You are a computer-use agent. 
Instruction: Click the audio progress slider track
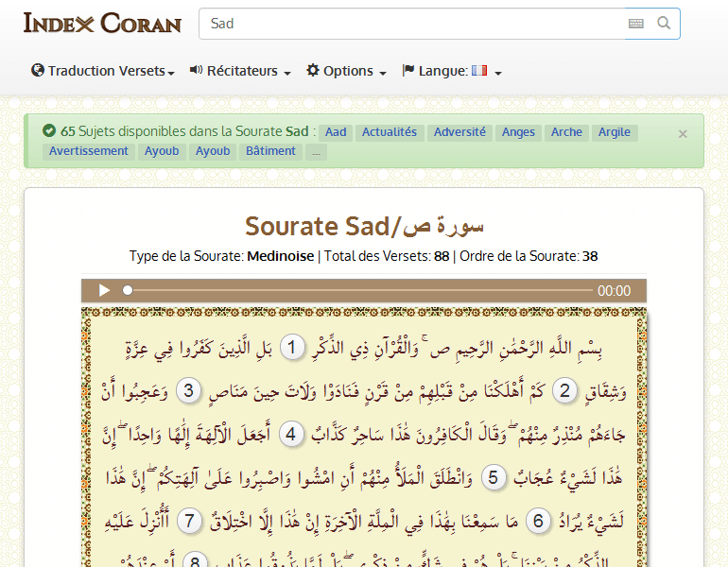(x=359, y=291)
